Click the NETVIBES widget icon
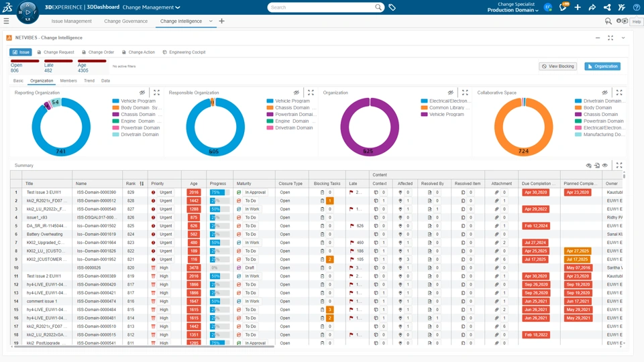 [x=9, y=38]
